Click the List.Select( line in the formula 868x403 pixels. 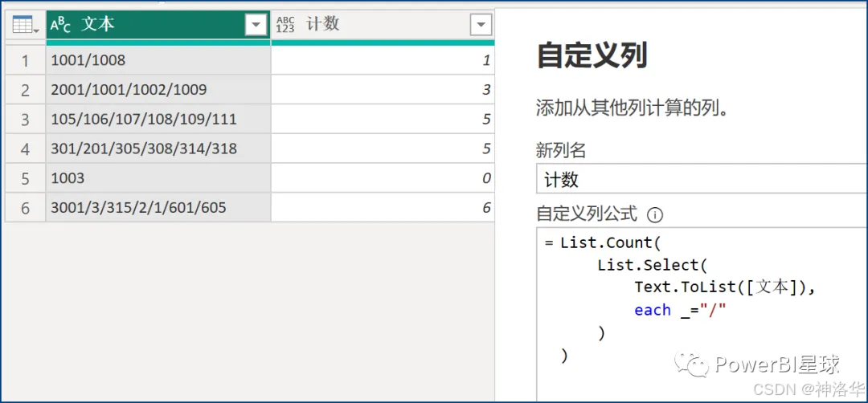point(653,265)
